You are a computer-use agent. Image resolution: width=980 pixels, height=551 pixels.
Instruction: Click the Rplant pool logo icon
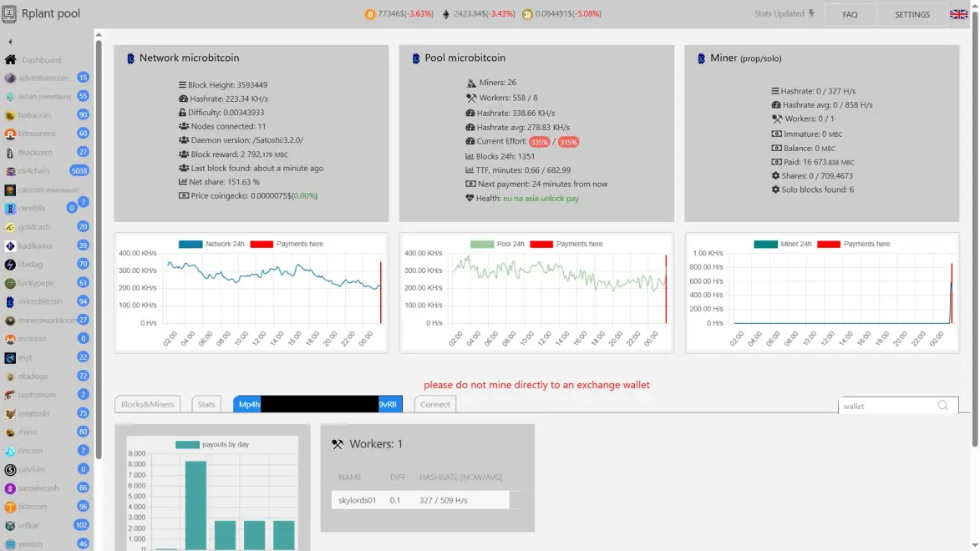click(9, 13)
